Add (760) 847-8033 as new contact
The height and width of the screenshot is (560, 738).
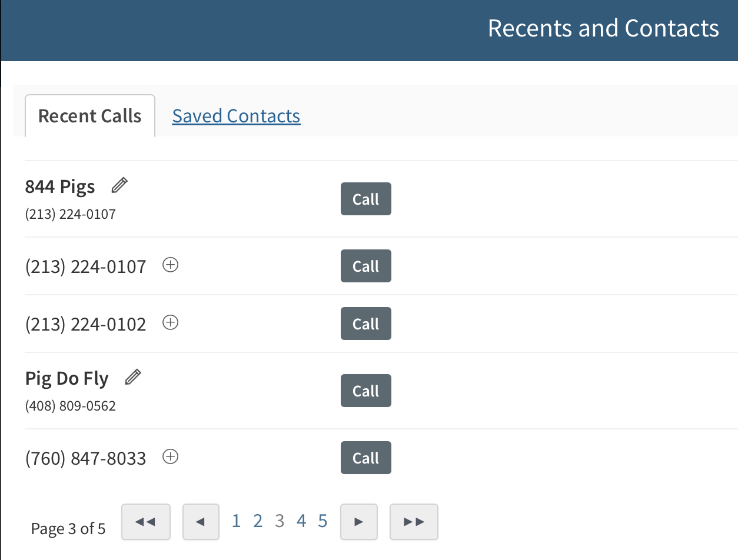click(x=171, y=457)
